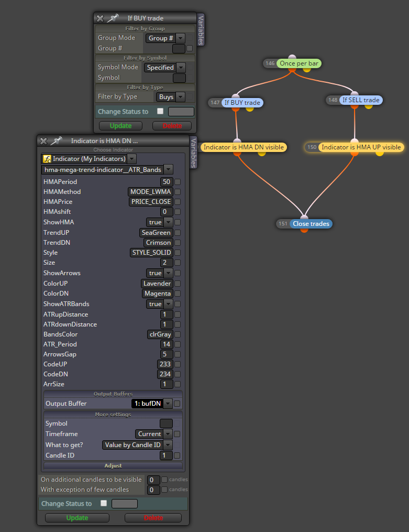Toggle additional candles checkbox

pos(164,480)
